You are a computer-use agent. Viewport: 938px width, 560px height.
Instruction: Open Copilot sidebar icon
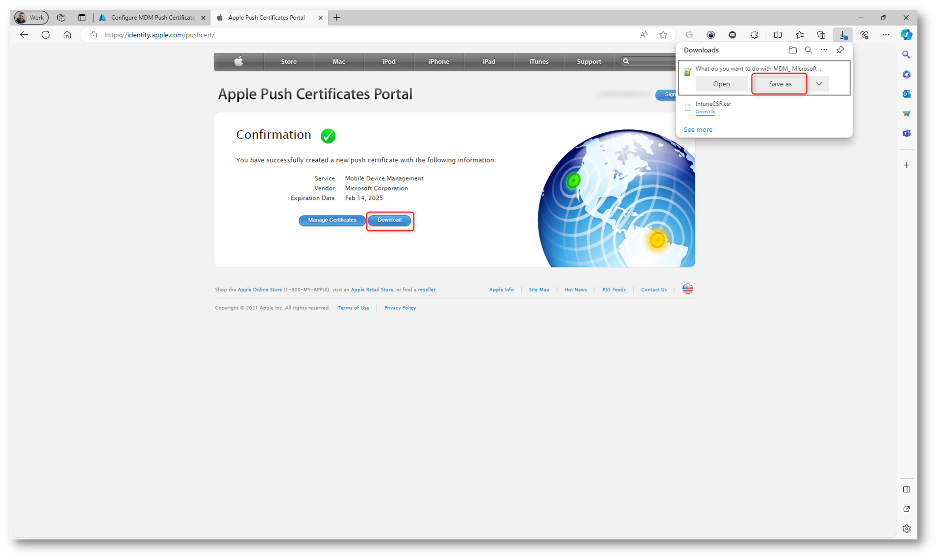click(x=906, y=35)
